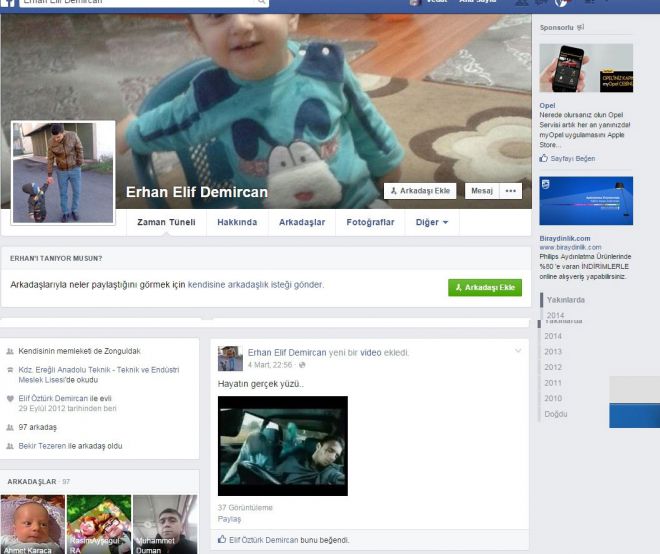The height and width of the screenshot is (554, 660).
Task: Open the Fotoğraflar tab
Action: (370, 222)
